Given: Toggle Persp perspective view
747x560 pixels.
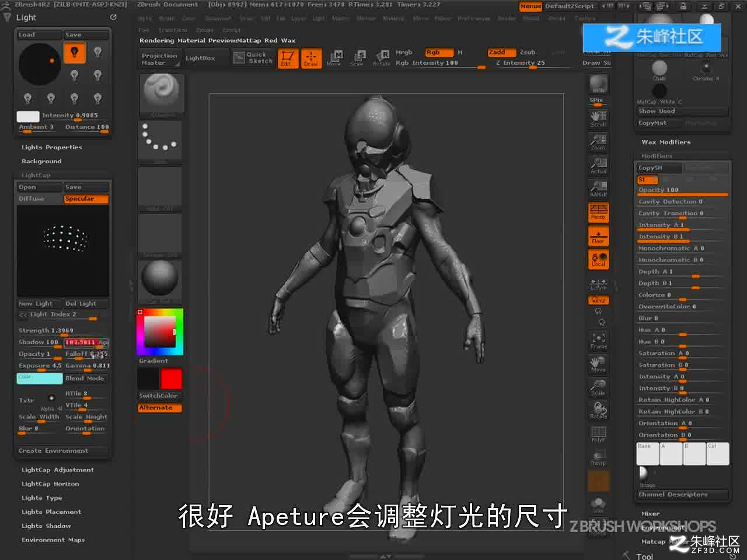Looking at the screenshot, I should point(598,212).
